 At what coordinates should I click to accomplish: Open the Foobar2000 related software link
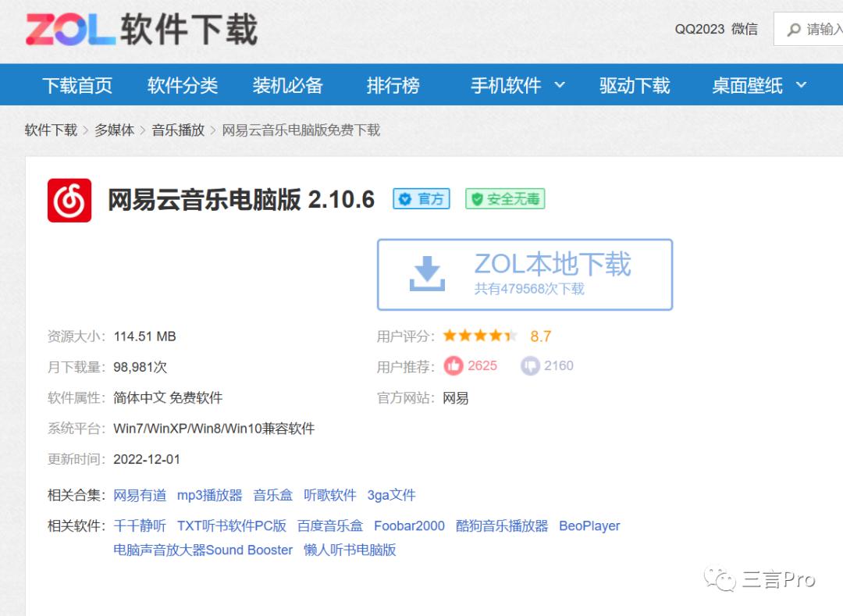tap(408, 525)
